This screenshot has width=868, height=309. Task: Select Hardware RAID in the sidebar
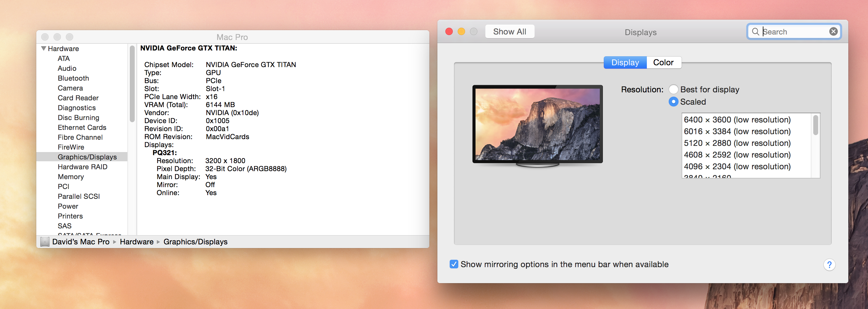click(82, 167)
